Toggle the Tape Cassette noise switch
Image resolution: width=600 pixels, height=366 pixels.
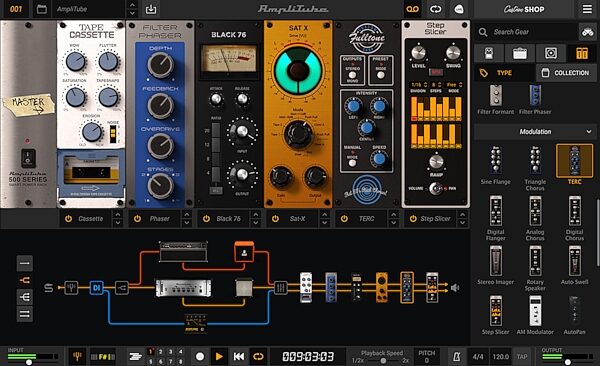pyautogui.click(x=113, y=134)
